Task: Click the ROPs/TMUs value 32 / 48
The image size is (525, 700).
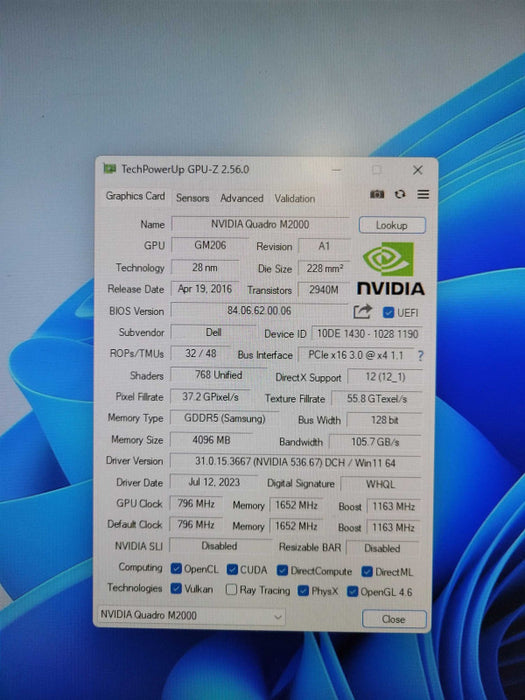Action: 200,353
